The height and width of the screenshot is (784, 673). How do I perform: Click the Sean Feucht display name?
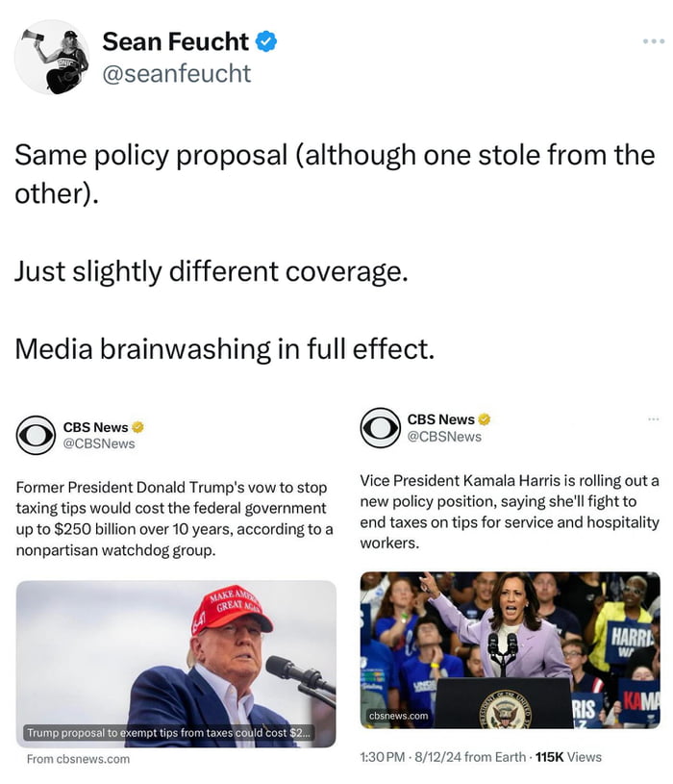[x=175, y=41]
